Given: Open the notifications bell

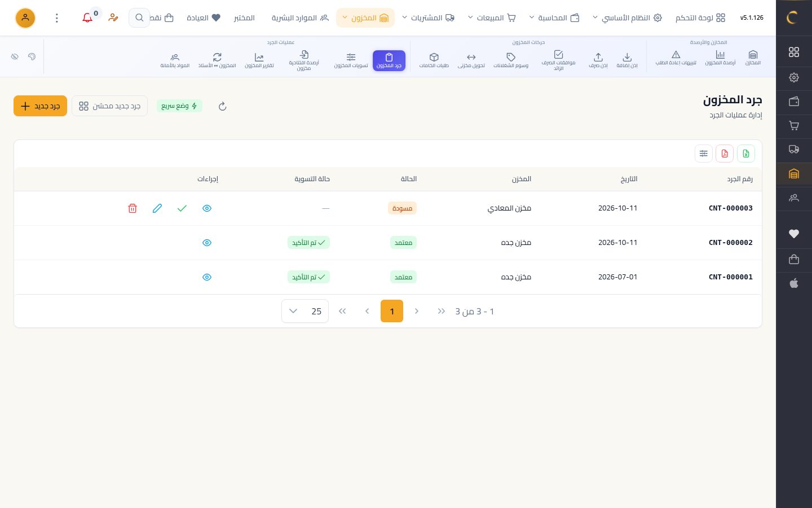Looking at the screenshot, I should [87, 18].
